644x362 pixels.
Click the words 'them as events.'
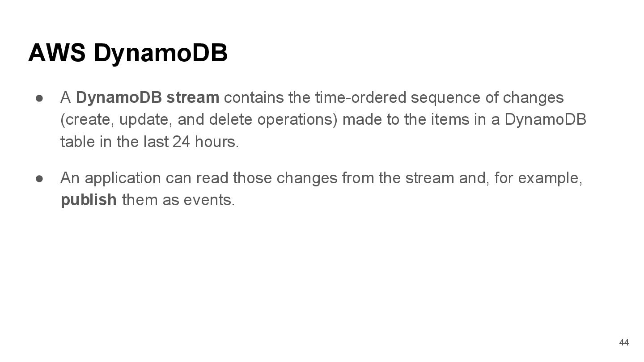tap(178, 200)
